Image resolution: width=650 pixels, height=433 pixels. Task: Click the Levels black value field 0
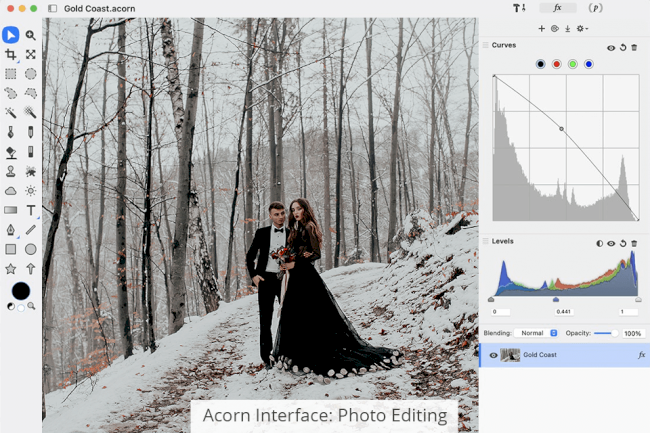501,312
